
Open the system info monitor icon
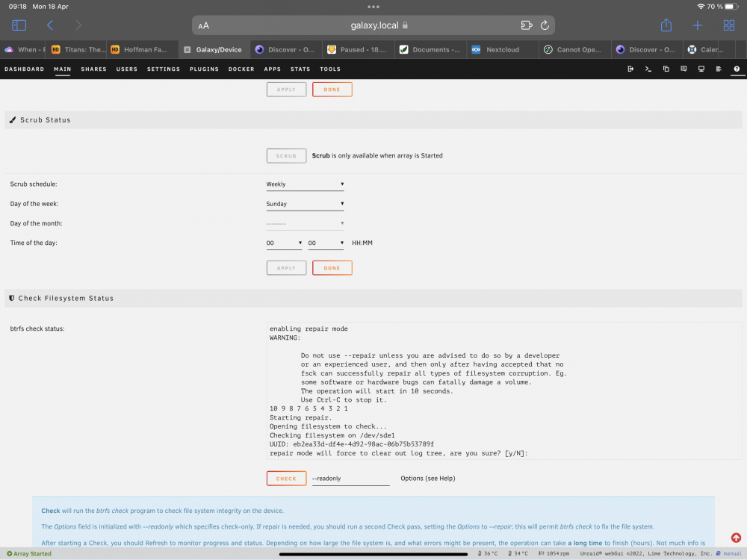pos(701,69)
